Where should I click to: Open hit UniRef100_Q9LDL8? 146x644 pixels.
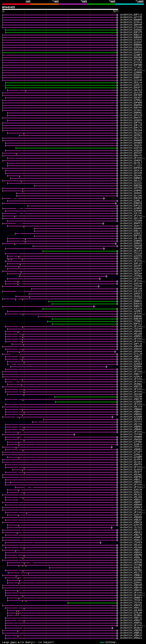(131, 90)
